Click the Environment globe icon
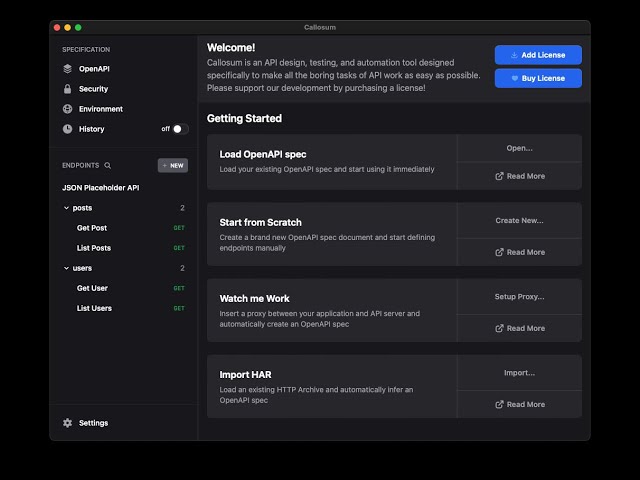Image resolution: width=640 pixels, height=480 pixels. tap(68, 109)
